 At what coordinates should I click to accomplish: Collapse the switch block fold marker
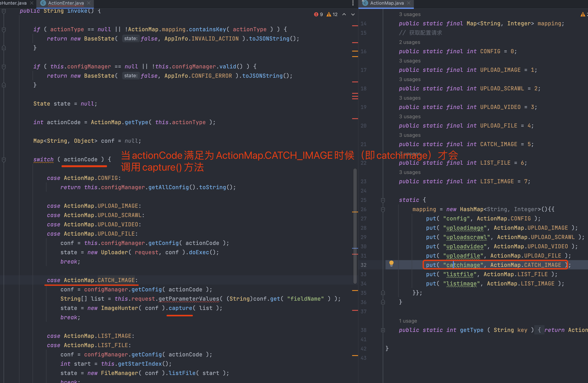point(4,160)
